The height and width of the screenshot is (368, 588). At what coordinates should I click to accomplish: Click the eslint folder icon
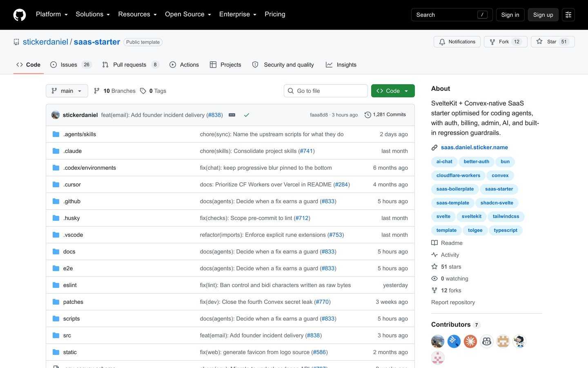56,285
